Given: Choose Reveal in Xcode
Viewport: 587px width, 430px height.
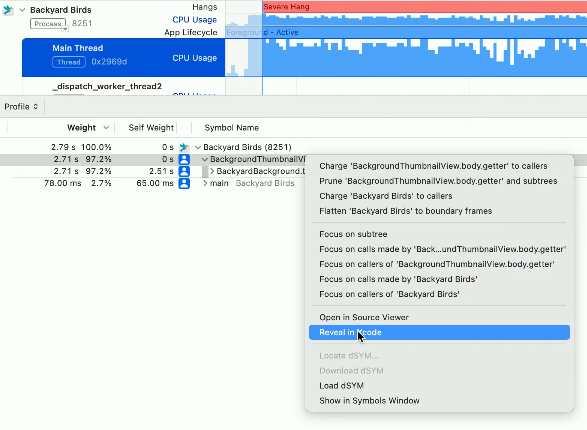Looking at the screenshot, I should tap(439, 332).
